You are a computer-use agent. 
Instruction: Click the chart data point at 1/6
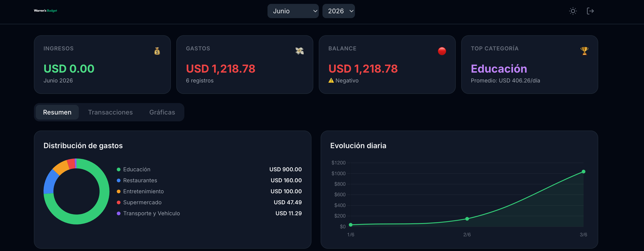click(350, 225)
